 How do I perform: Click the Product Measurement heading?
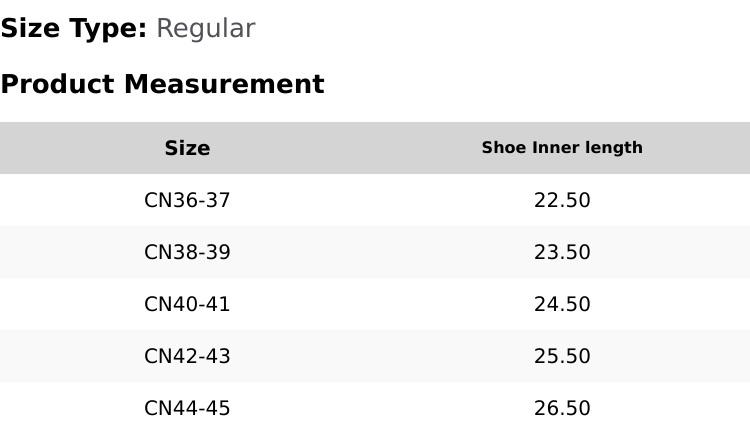[x=163, y=84]
